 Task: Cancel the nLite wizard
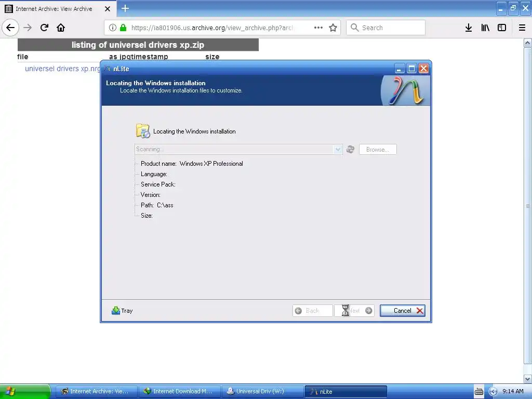[403, 311]
